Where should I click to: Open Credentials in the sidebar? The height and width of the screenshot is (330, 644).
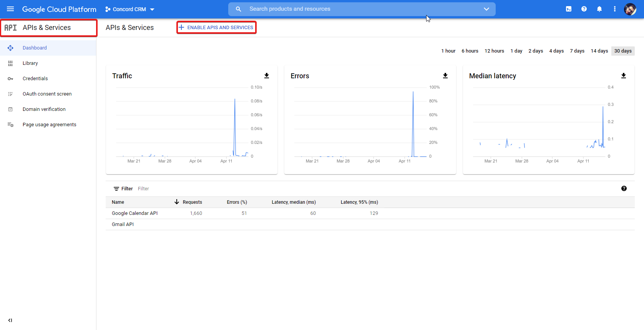coord(48,79)
